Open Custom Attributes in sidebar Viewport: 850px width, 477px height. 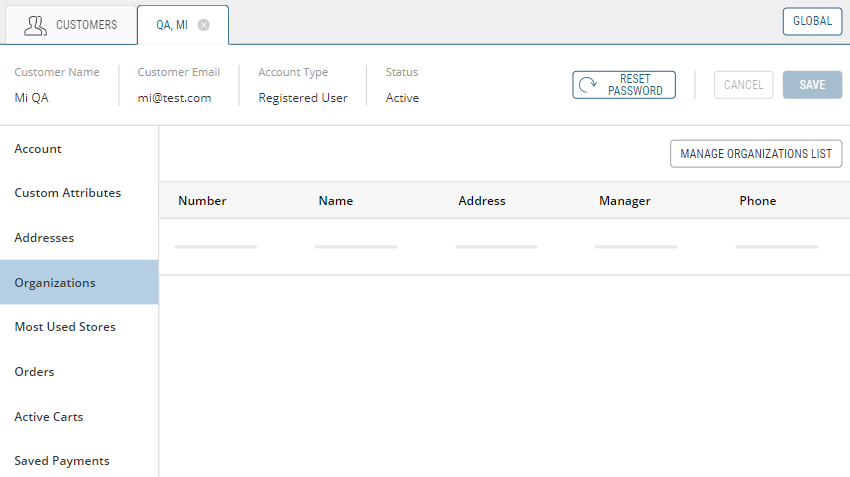point(68,193)
